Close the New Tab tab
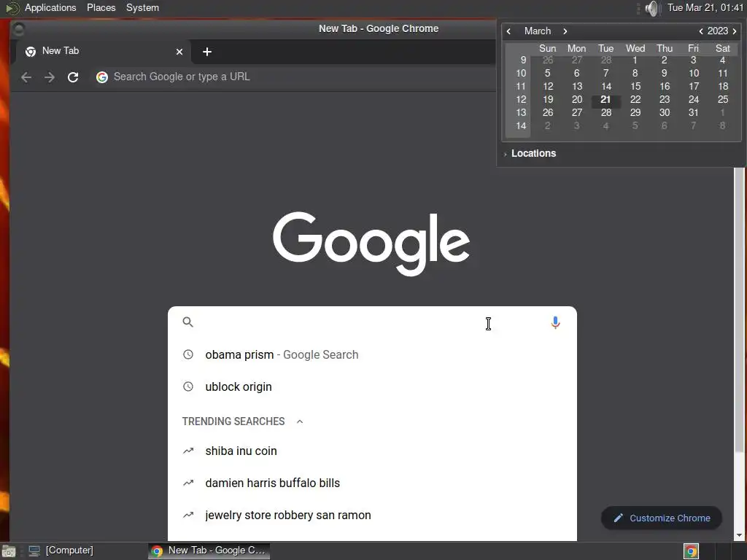Image resolution: width=747 pixels, height=560 pixels. pyautogui.click(x=179, y=52)
